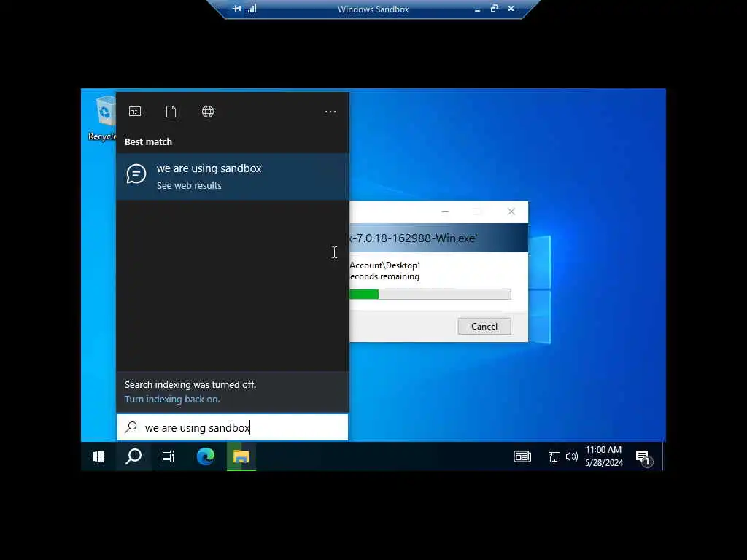Click 'Search indexing was turned off.' message

coord(190,384)
